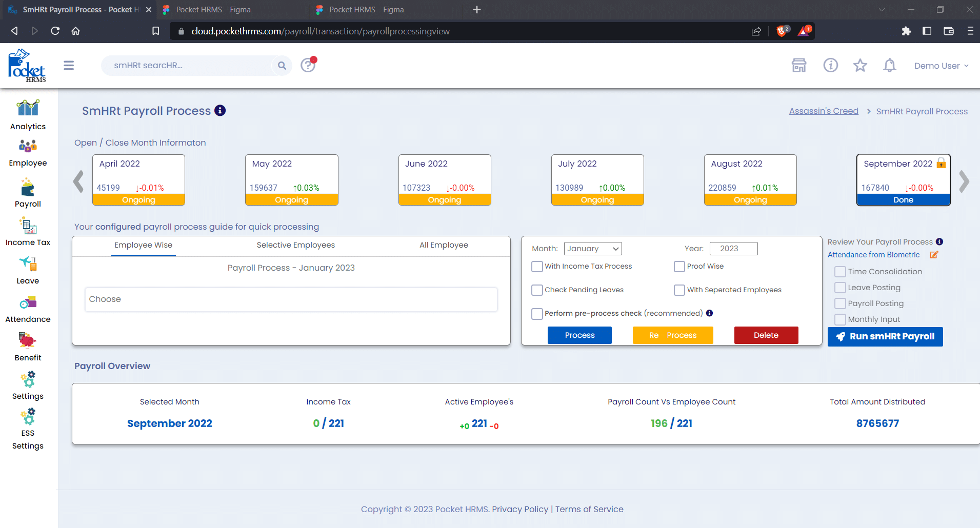This screenshot has height=528, width=980.
Task: Open the Leave sidebar icon
Action: click(x=28, y=263)
